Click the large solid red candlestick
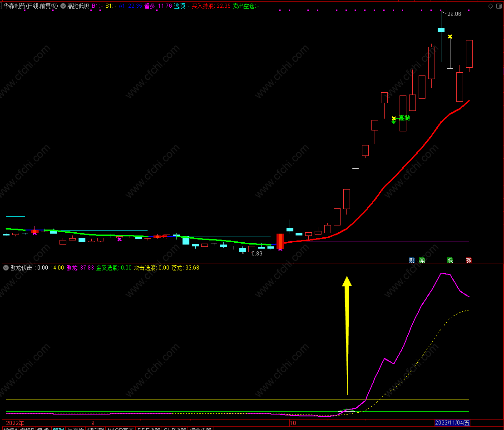 click(x=280, y=241)
